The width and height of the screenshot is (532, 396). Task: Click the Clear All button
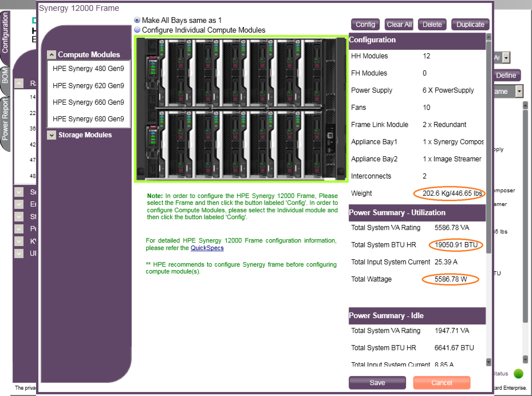coord(399,24)
